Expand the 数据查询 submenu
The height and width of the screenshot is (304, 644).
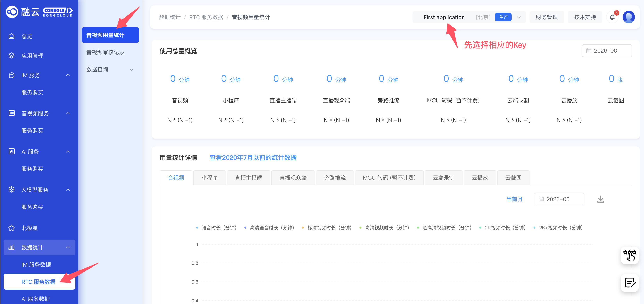(x=110, y=69)
